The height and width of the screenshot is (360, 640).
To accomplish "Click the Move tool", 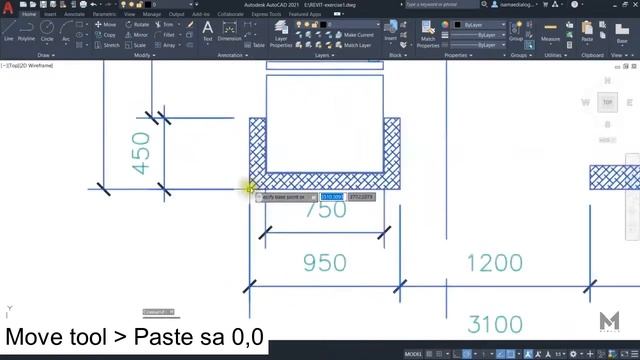I will click(105, 24).
